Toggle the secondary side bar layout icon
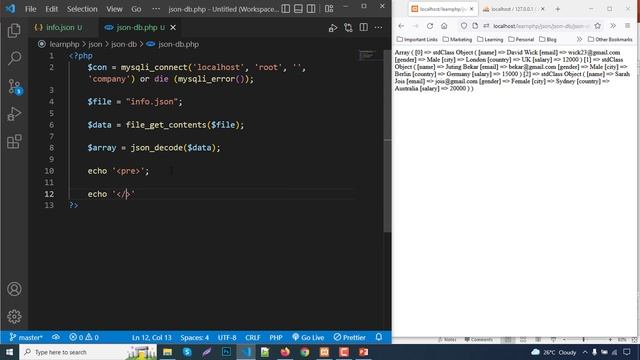Screen dimensions: 640x360 point(311,9)
